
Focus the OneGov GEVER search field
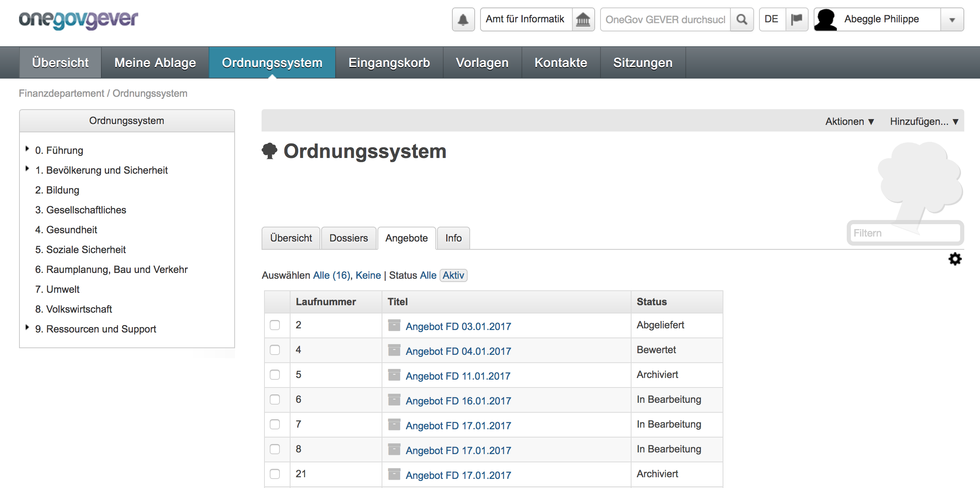pos(665,19)
